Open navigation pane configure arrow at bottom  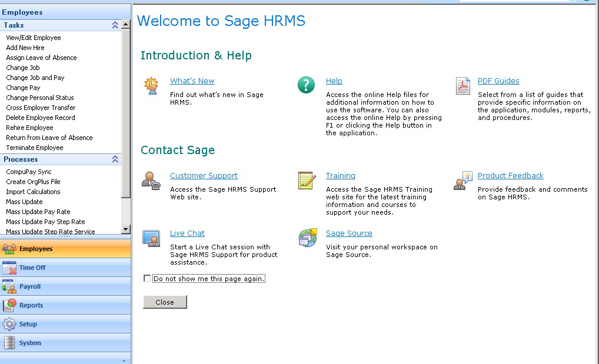(124, 361)
